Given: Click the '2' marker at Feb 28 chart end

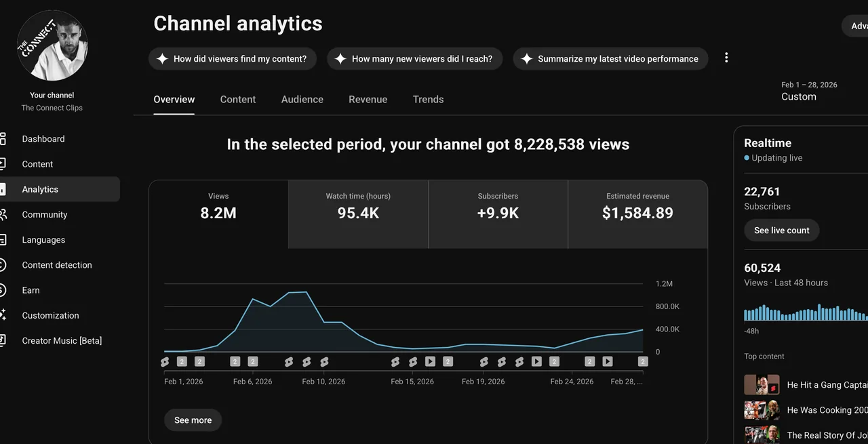Looking at the screenshot, I should pos(643,362).
